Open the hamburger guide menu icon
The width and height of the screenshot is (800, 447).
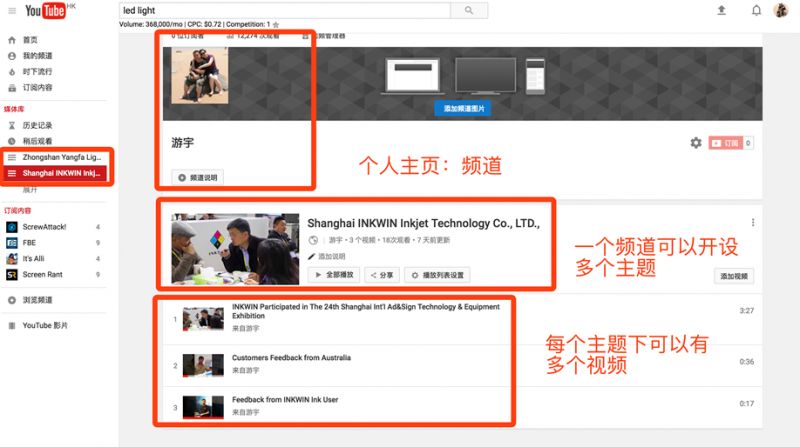pyautogui.click(x=12, y=10)
